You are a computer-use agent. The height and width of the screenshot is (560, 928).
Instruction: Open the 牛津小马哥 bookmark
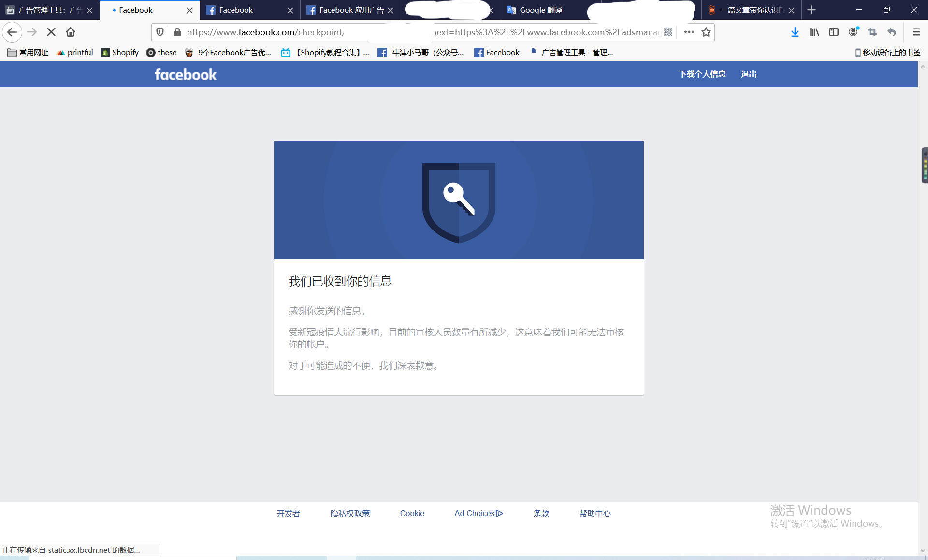click(x=421, y=53)
